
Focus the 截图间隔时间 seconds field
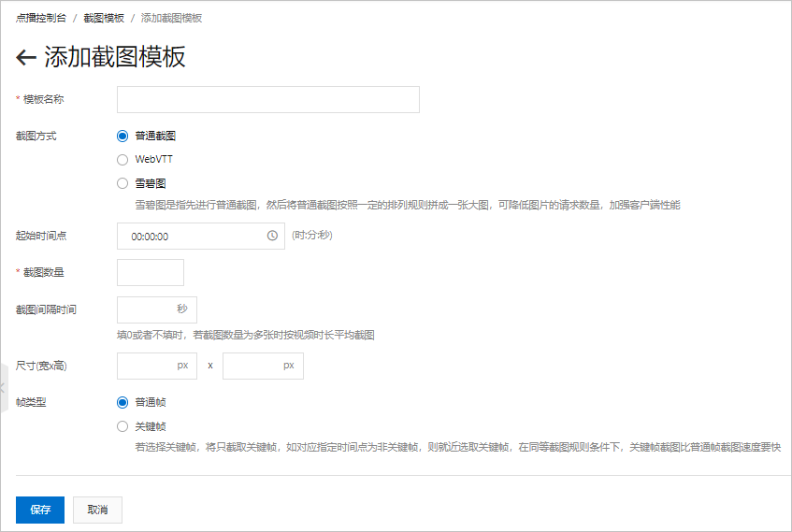[157, 309]
